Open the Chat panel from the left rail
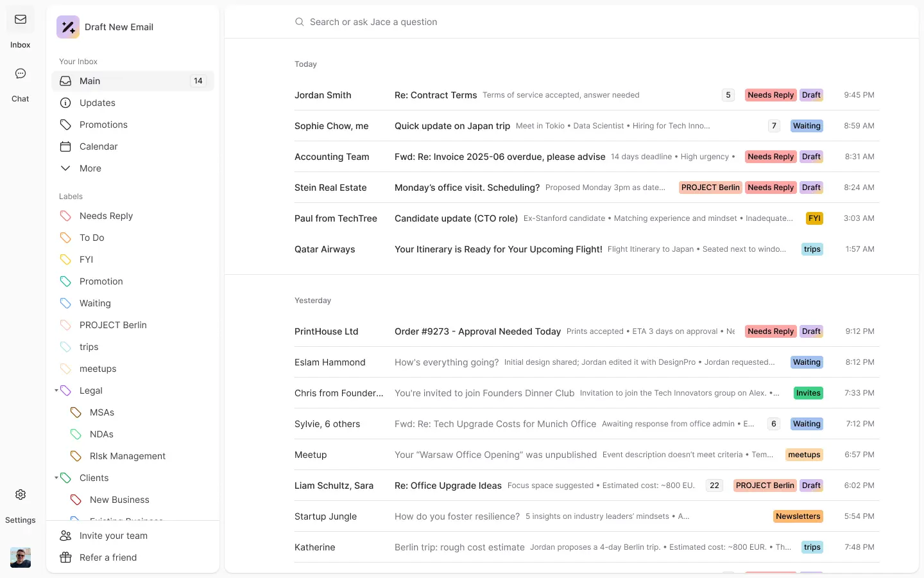The width and height of the screenshot is (924, 578). coord(20,73)
